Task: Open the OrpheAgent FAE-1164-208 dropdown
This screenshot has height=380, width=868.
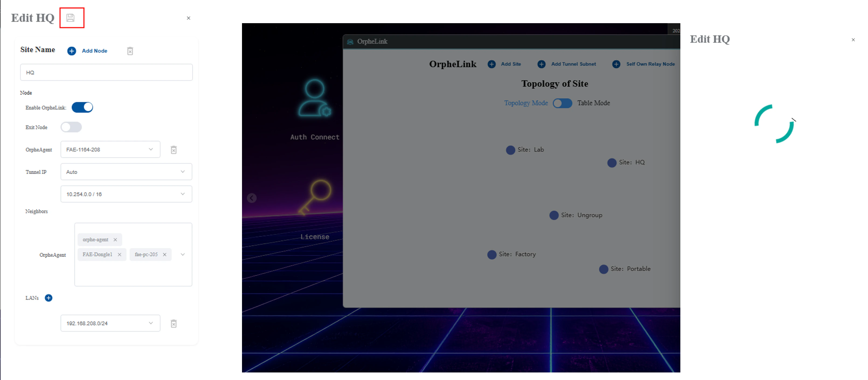Action: 110,149
